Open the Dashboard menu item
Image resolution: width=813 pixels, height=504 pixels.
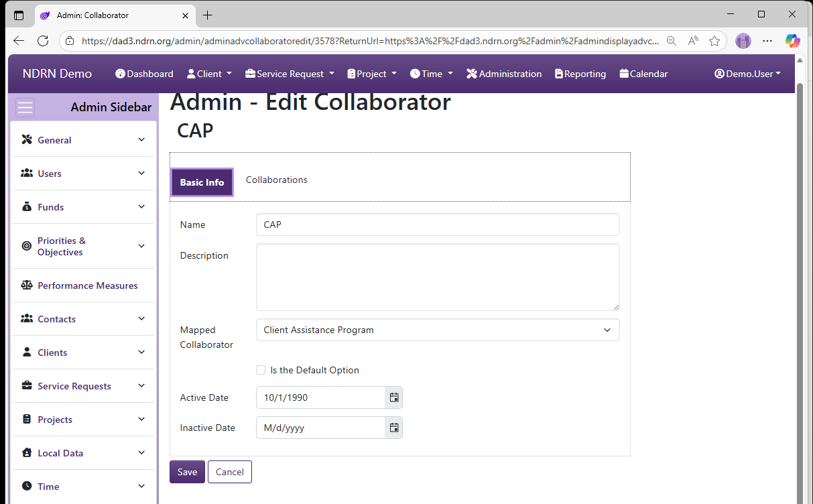144,74
